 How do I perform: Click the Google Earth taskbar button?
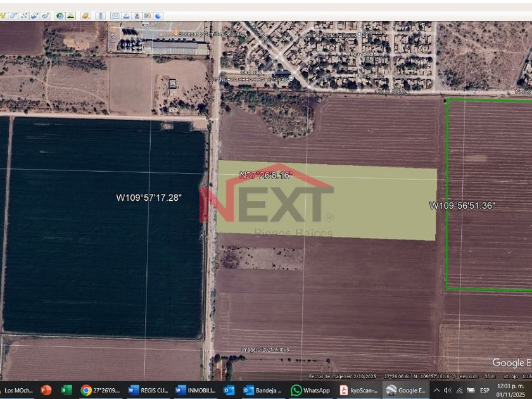click(x=406, y=390)
